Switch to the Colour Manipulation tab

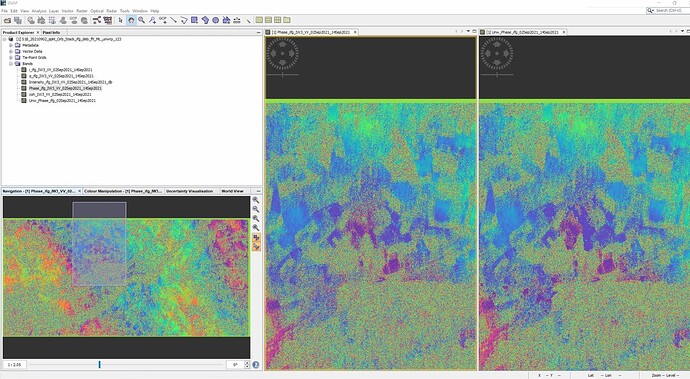(x=123, y=191)
